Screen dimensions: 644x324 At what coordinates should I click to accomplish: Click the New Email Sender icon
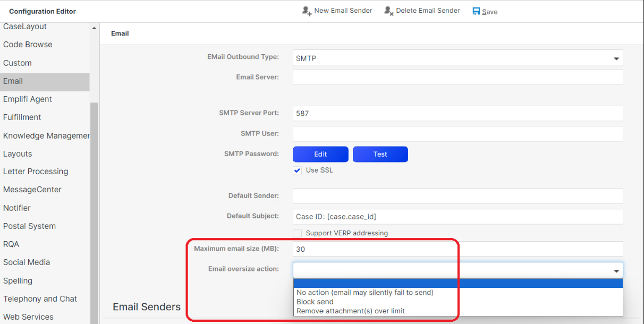(307, 11)
